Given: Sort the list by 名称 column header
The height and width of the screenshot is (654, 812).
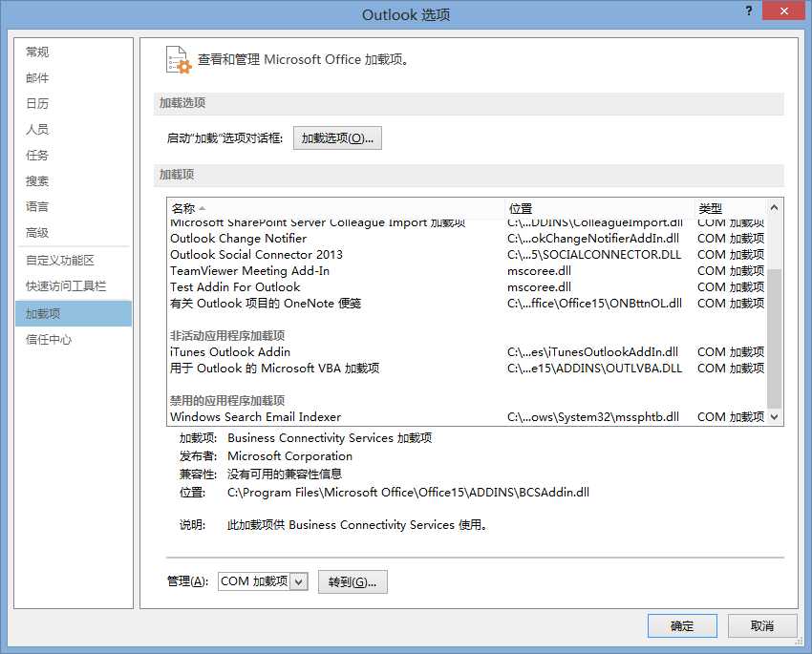Looking at the screenshot, I should pos(335,208).
